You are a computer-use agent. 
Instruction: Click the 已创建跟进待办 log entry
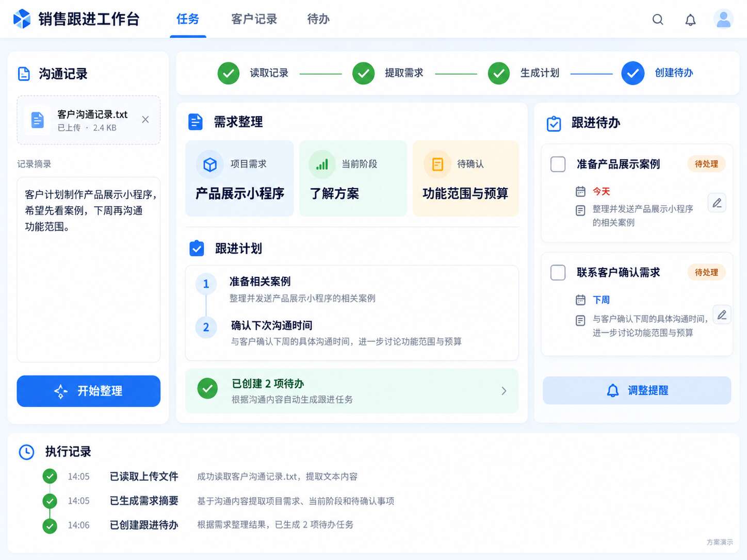coord(198,525)
